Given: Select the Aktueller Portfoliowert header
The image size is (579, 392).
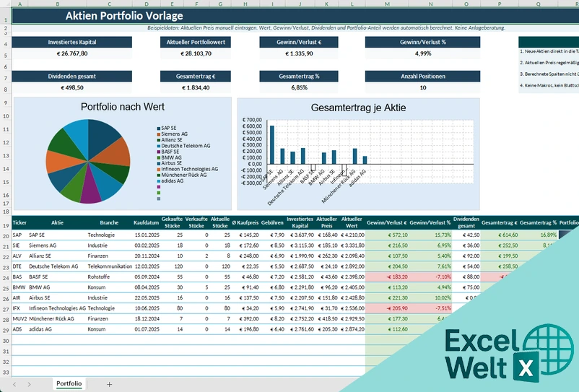Looking at the screenshot, I should (x=196, y=42).
